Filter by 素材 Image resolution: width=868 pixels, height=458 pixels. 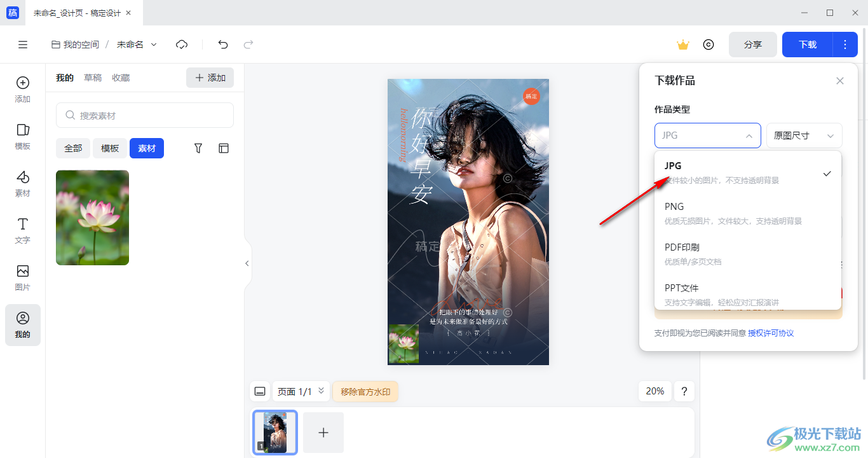[x=147, y=148]
